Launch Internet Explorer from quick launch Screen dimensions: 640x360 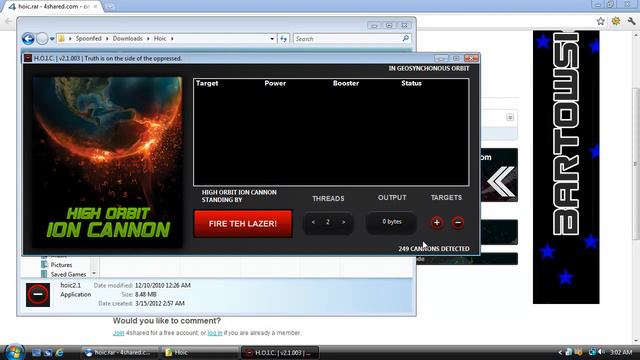60,353
